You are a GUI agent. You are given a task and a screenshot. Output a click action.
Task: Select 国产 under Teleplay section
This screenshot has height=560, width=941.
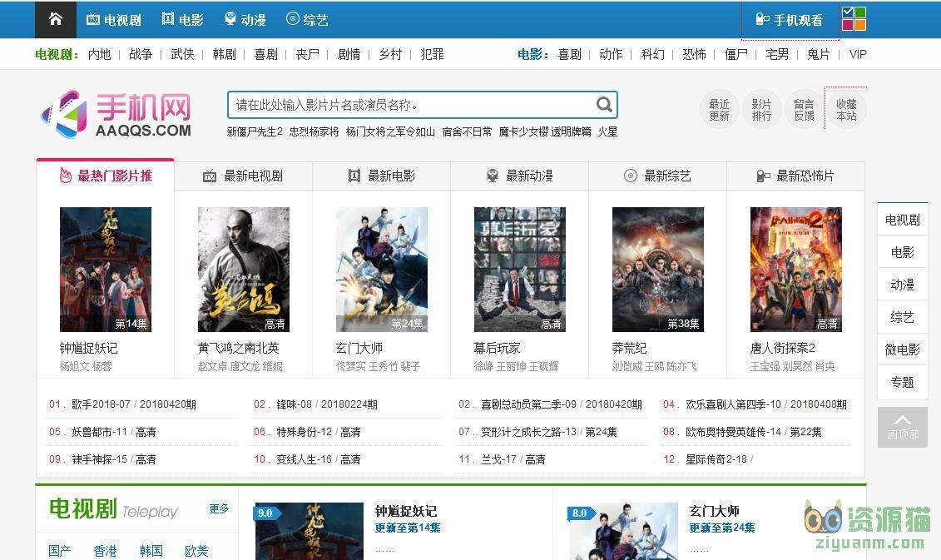[59, 550]
